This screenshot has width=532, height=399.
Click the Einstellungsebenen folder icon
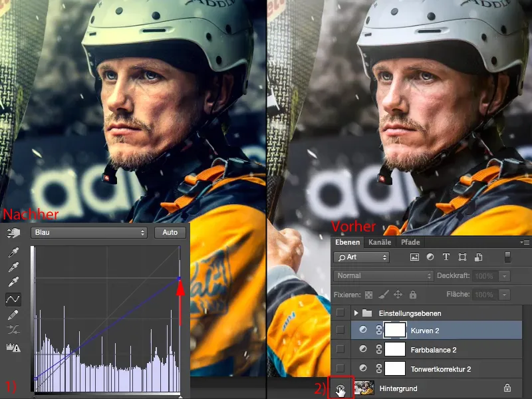coord(367,313)
